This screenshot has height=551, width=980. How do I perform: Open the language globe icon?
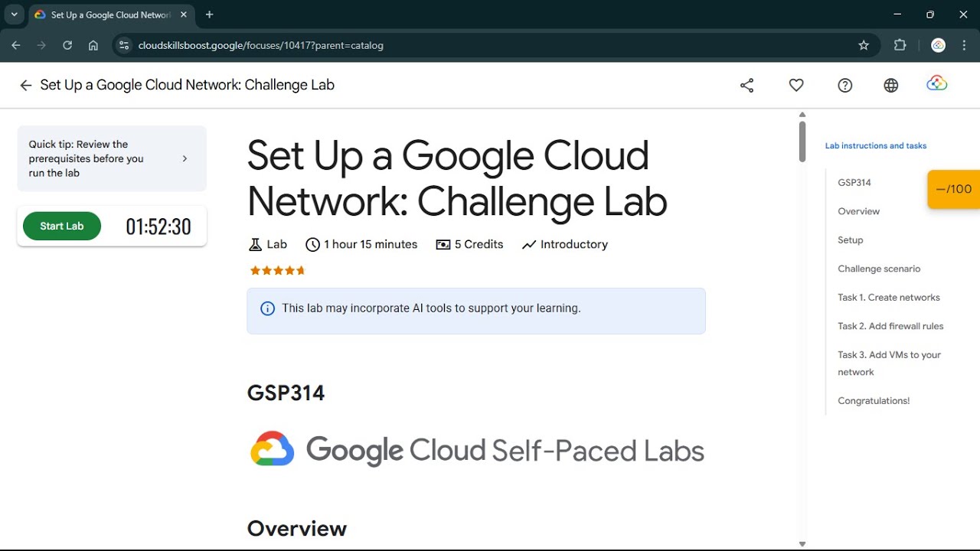(x=891, y=86)
